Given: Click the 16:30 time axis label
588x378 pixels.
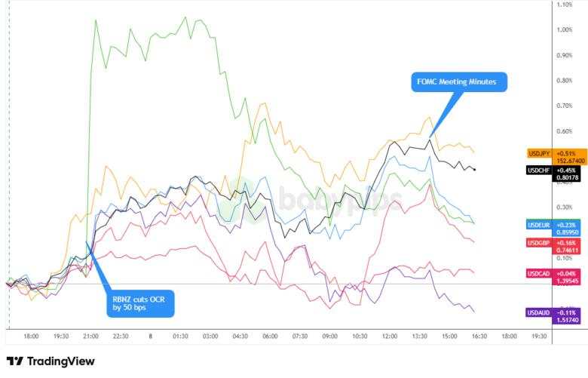Looking at the screenshot, I should point(479,337).
